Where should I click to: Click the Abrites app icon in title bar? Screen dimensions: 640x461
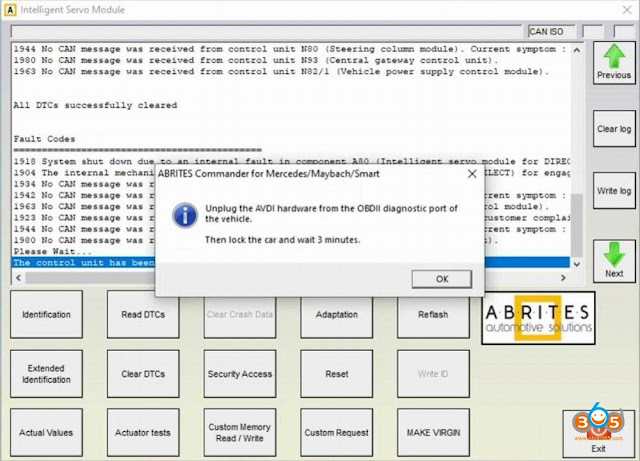(x=10, y=10)
